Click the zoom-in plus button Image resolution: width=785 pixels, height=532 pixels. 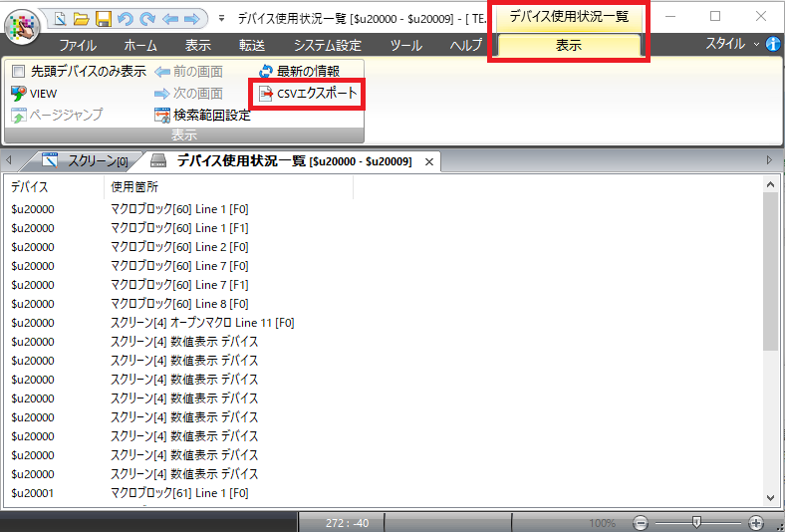click(755, 523)
